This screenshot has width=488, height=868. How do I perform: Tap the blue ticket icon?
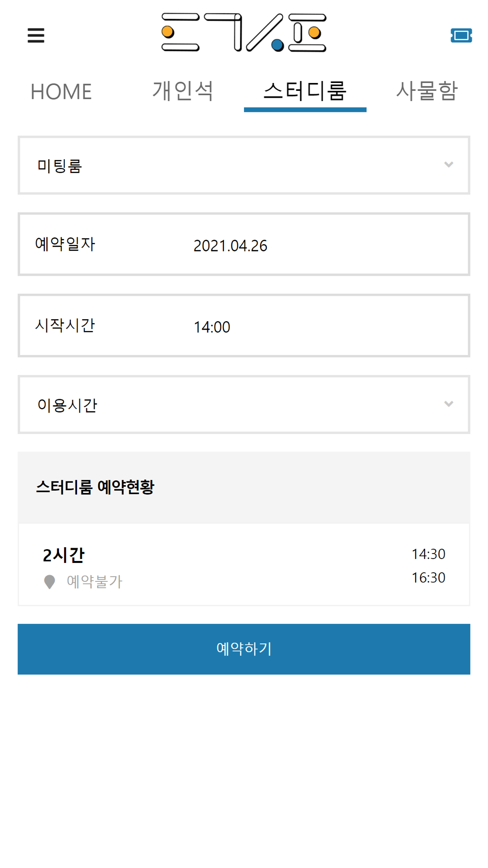coord(461,35)
